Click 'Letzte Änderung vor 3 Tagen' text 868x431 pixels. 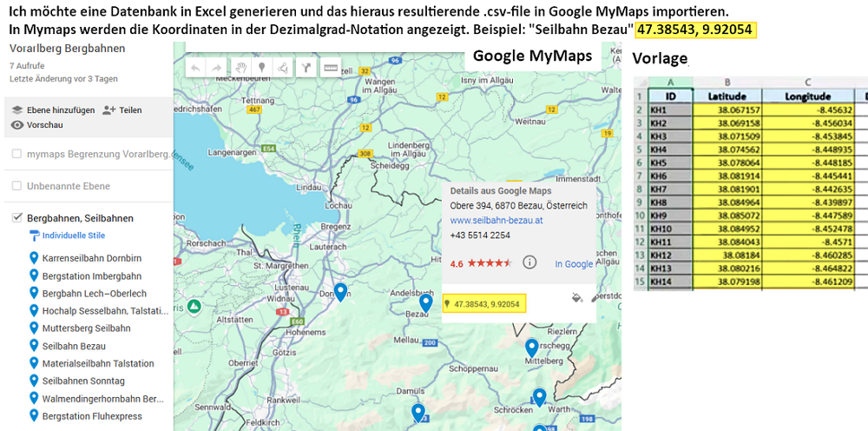pyautogui.click(x=63, y=79)
